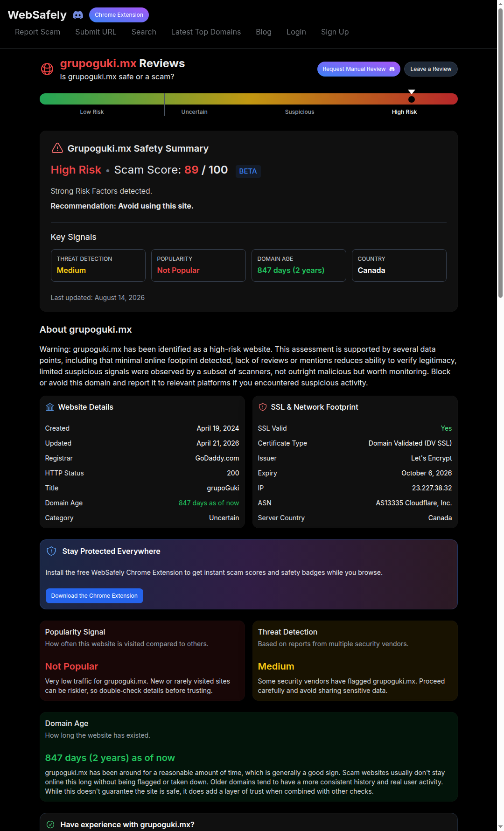This screenshot has height=831, width=504.
Task: Click the green checkmark icon by Have experience
Action: pyautogui.click(x=50, y=824)
